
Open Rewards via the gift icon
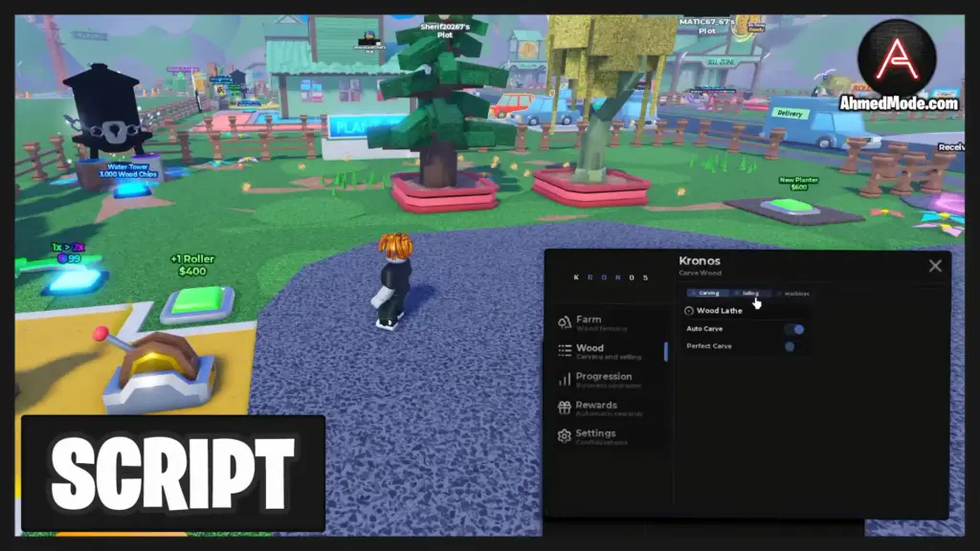pos(565,408)
